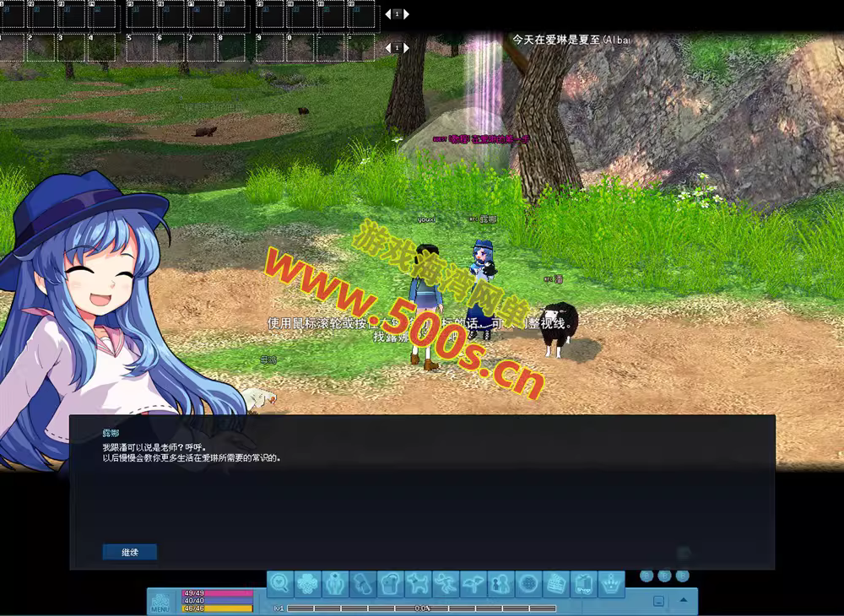Open the two-people icon in the toolbar
844x616 pixels.
pos(500,583)
